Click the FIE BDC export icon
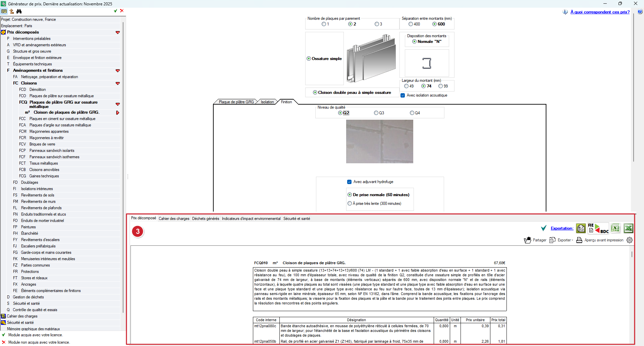This screenshot has height=346, width=644. click(x=598, y=228)
